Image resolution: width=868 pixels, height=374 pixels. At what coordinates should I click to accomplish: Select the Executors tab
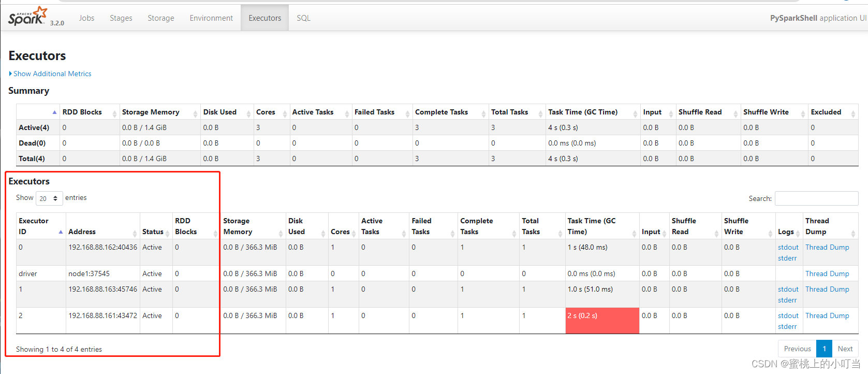tap(265, 18)
